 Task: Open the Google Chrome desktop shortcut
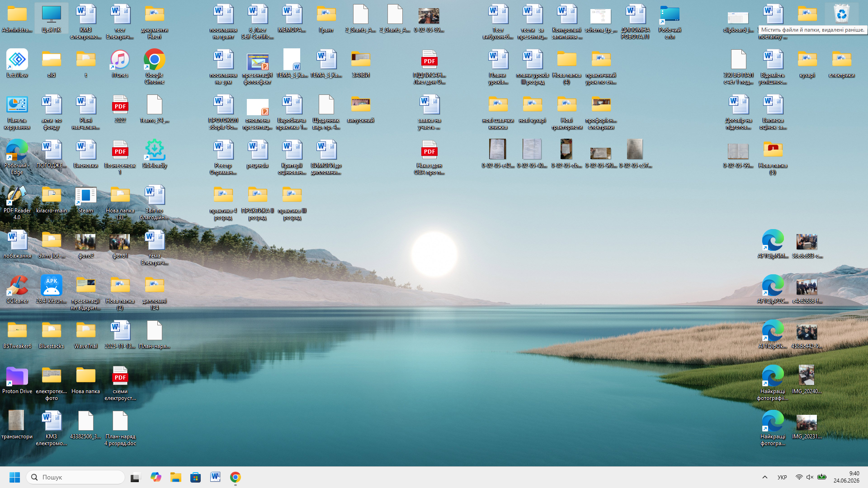[154, 66]
